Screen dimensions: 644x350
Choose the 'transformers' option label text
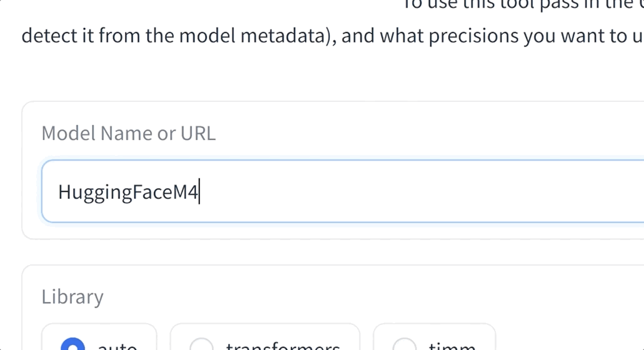tap(283, 346)
